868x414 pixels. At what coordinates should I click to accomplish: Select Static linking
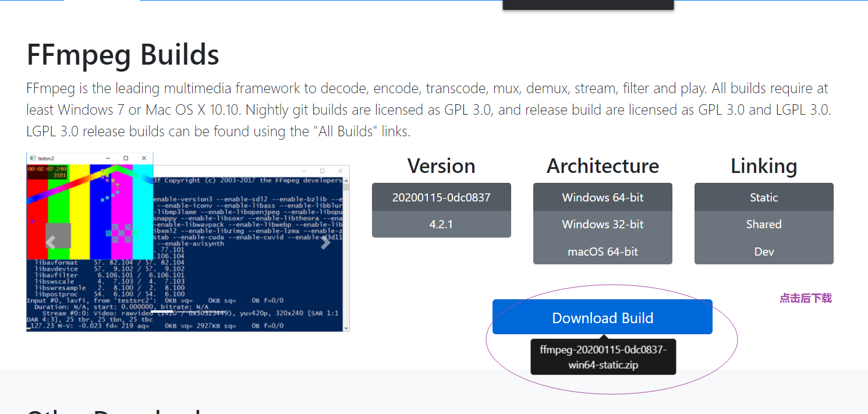764,197
